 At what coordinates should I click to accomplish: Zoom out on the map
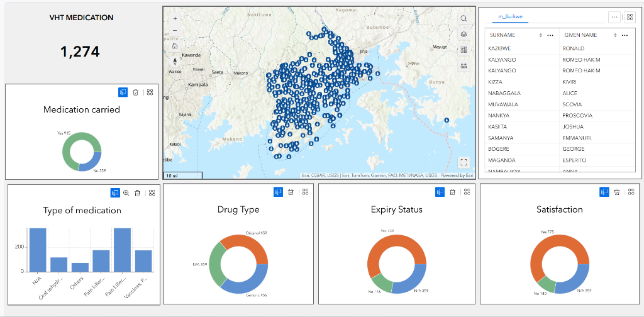(x=175, y=30)
